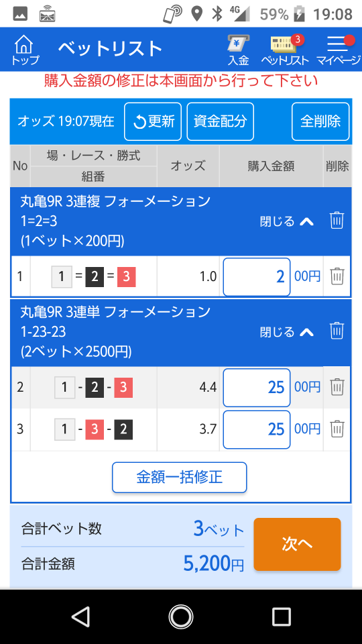Open the ベットリスト ticket icon with badge
Screen dimensions: 362x644
[285, 50]
